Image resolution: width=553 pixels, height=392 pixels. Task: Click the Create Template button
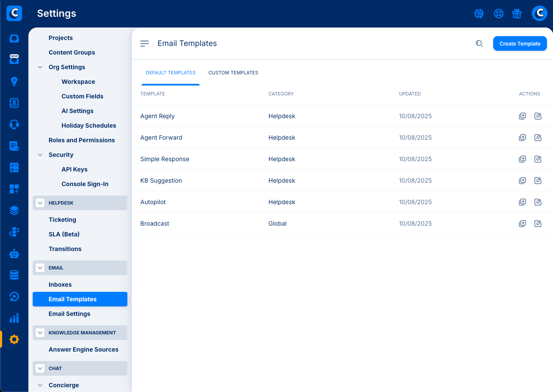(x=519, y=43)
